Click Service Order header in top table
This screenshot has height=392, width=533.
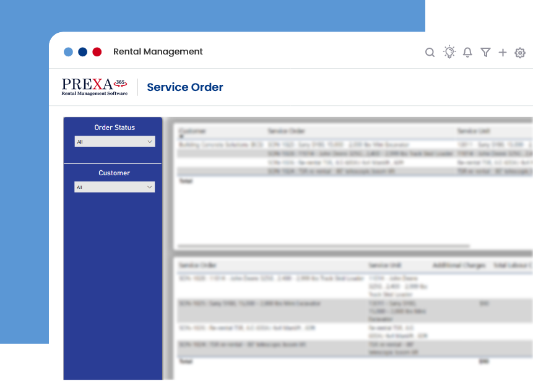coord(286,131)
